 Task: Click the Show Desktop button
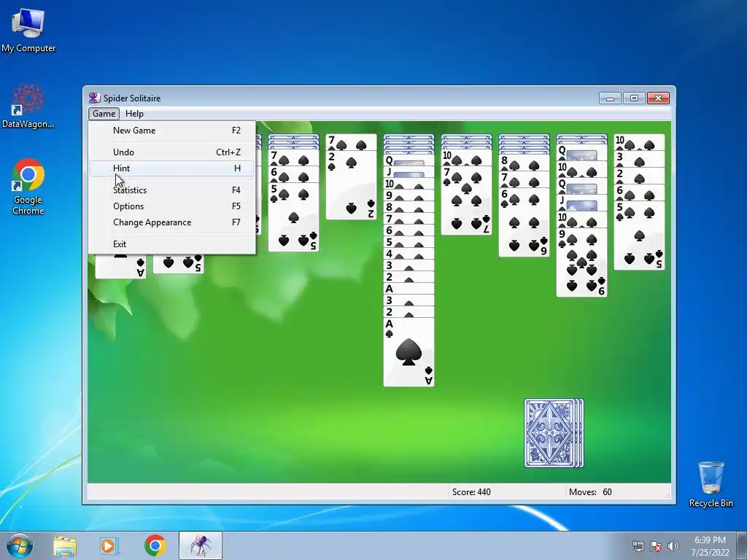[742, 545]
